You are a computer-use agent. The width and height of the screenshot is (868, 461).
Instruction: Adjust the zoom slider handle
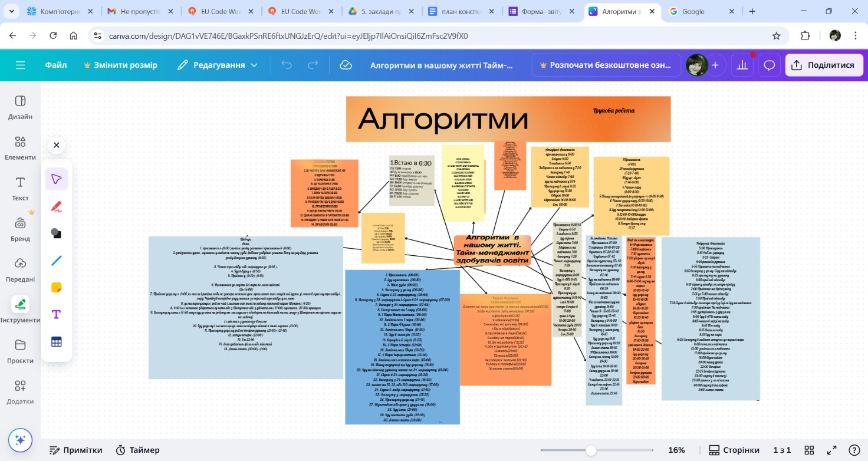pyautogui.click(x=591, y=450)
